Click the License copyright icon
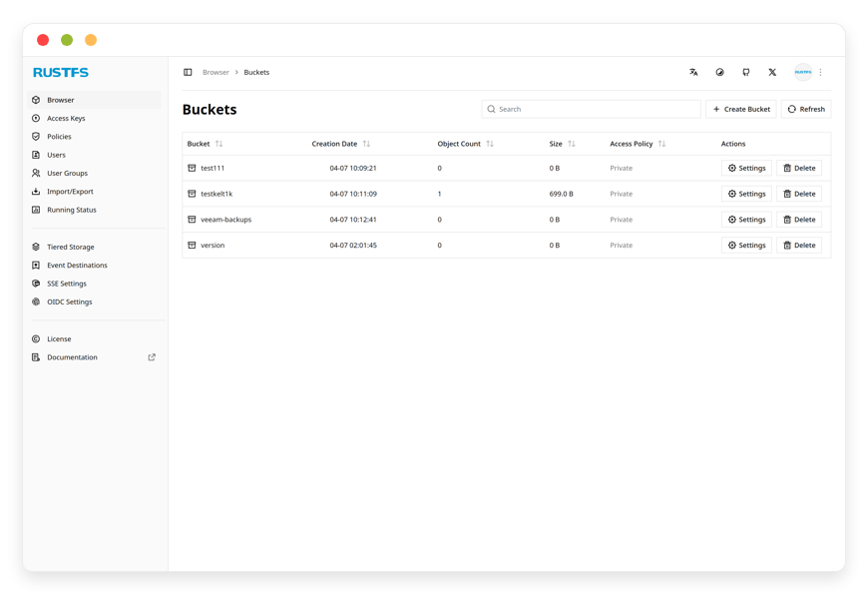The image size is (868, 594). pos(36,338)
